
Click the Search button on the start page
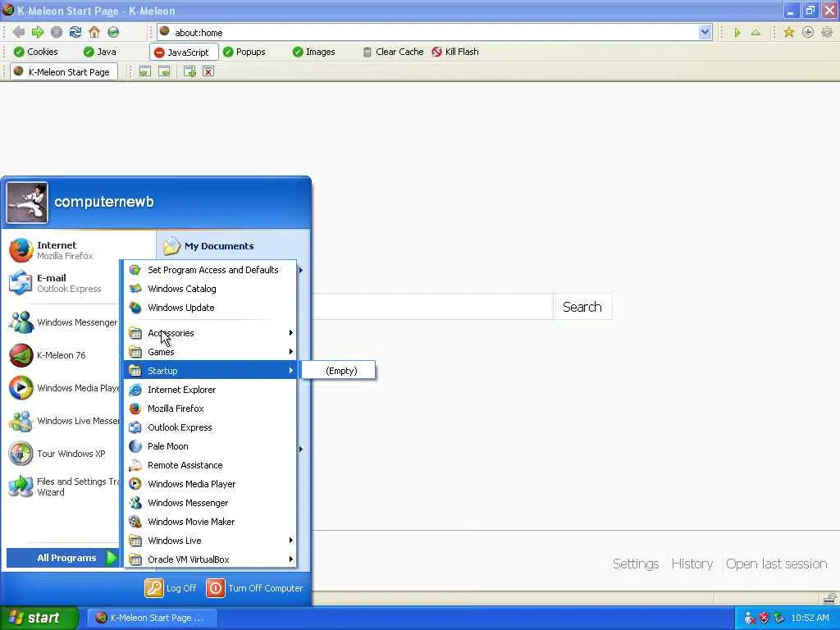(x=582, y=307)
